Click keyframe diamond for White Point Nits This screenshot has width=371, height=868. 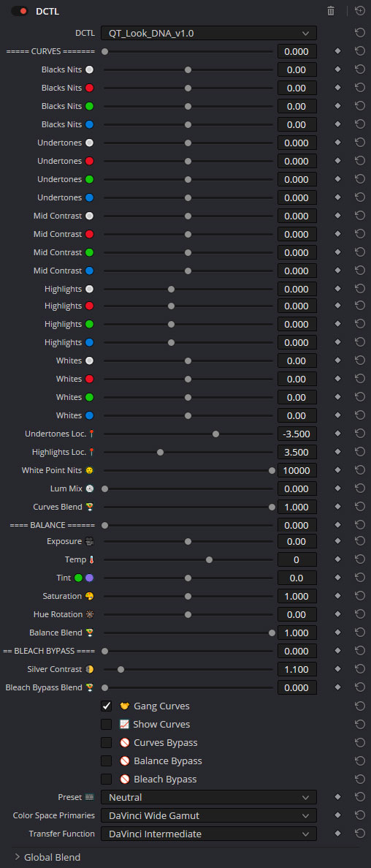(338, 470)
